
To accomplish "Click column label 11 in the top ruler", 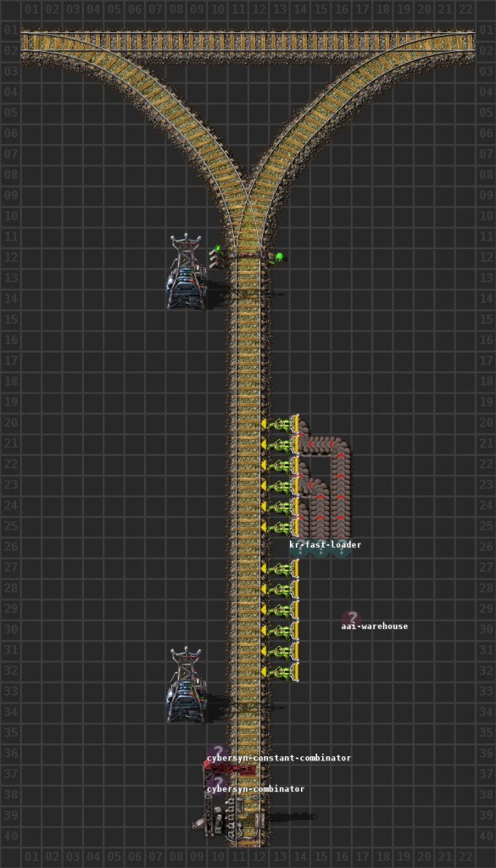I will [x=238, y=9].
